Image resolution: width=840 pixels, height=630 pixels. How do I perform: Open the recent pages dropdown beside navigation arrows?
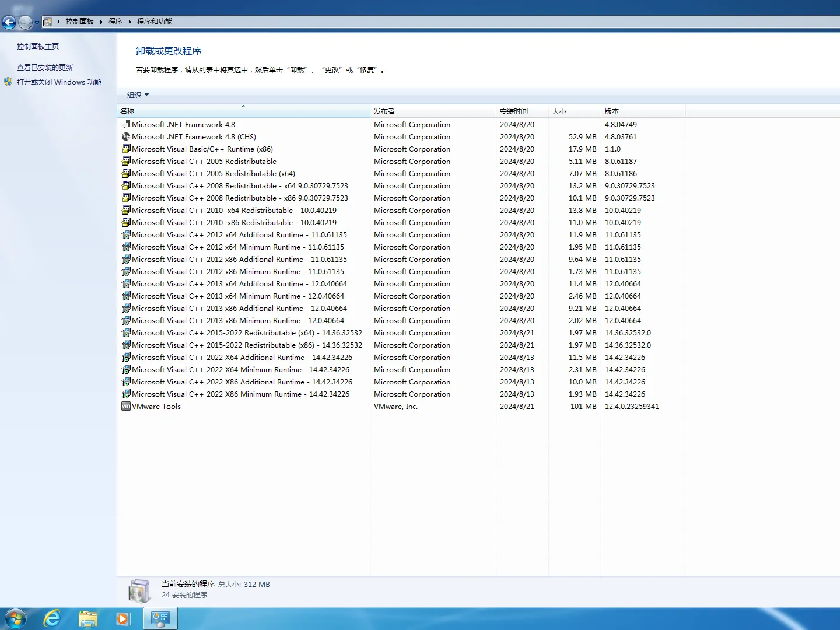36,22
